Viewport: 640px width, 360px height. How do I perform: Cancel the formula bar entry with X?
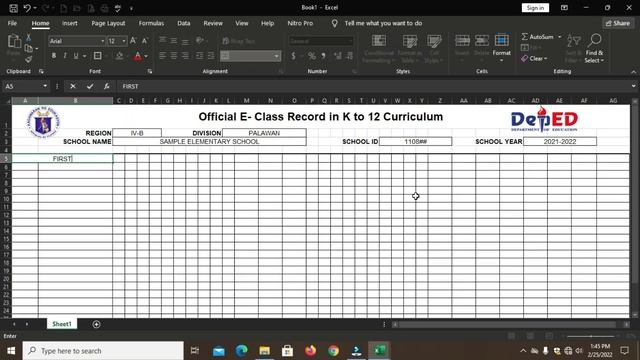[73, 87]
